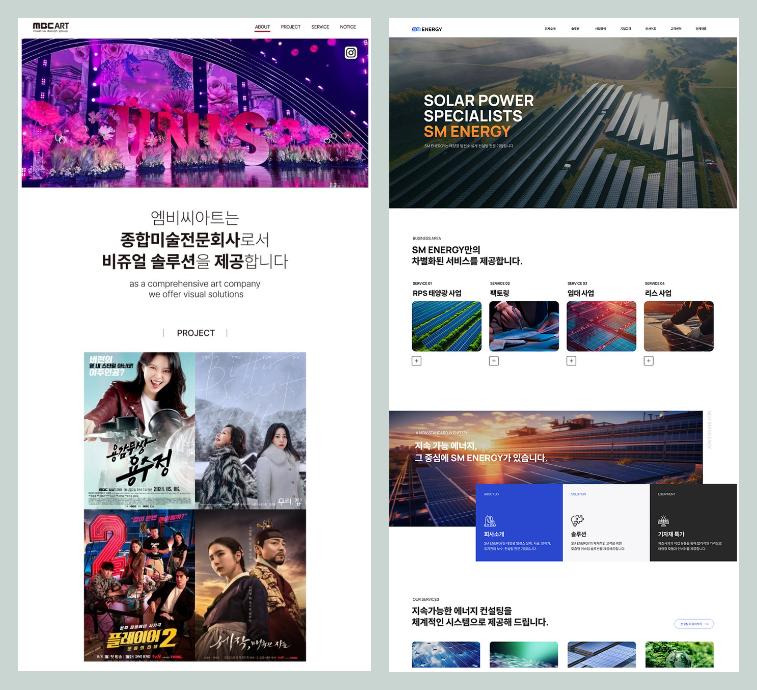This screenshot has height=690, width=757.
Task: Click the SM ENERGY logo
Action: (427, 29)
